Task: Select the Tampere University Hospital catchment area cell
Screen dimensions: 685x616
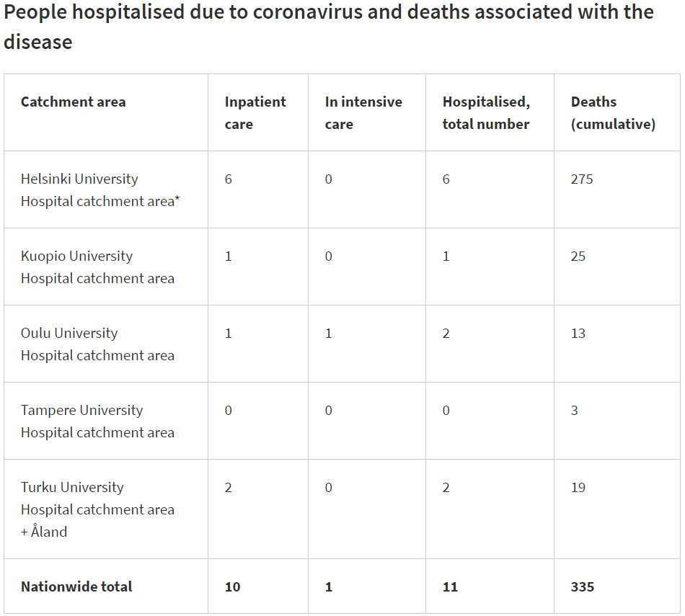Action: [x=97, y=421]
